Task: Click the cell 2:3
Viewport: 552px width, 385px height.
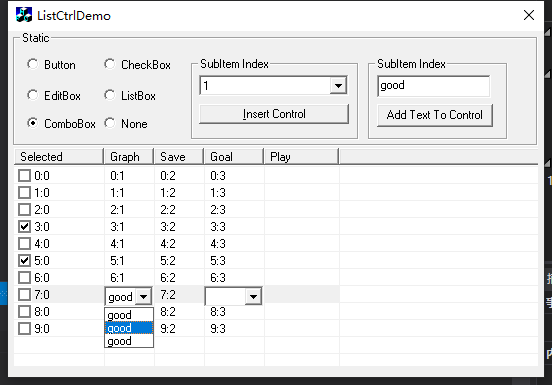Action: [x=218, y=210]
